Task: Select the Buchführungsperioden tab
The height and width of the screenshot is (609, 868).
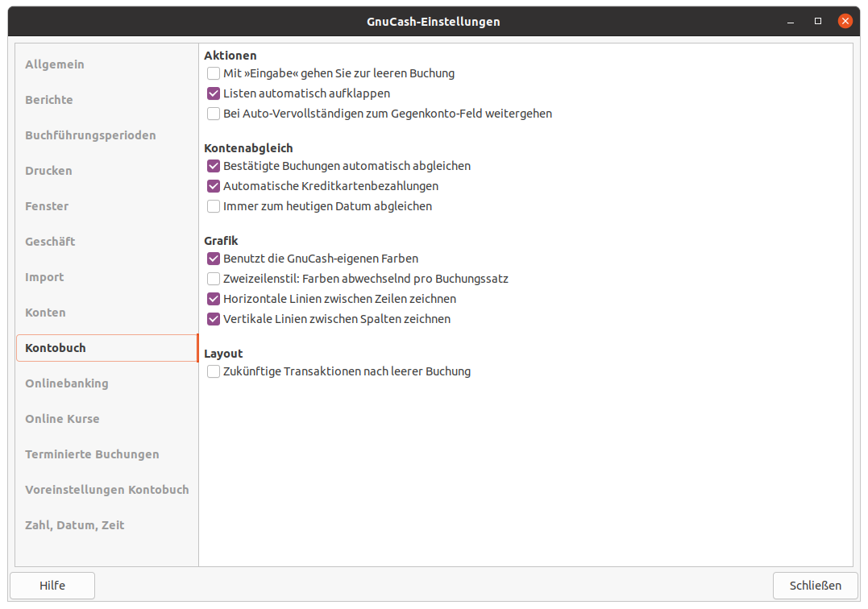Action: pyautogui.click(x=90, y=135)
